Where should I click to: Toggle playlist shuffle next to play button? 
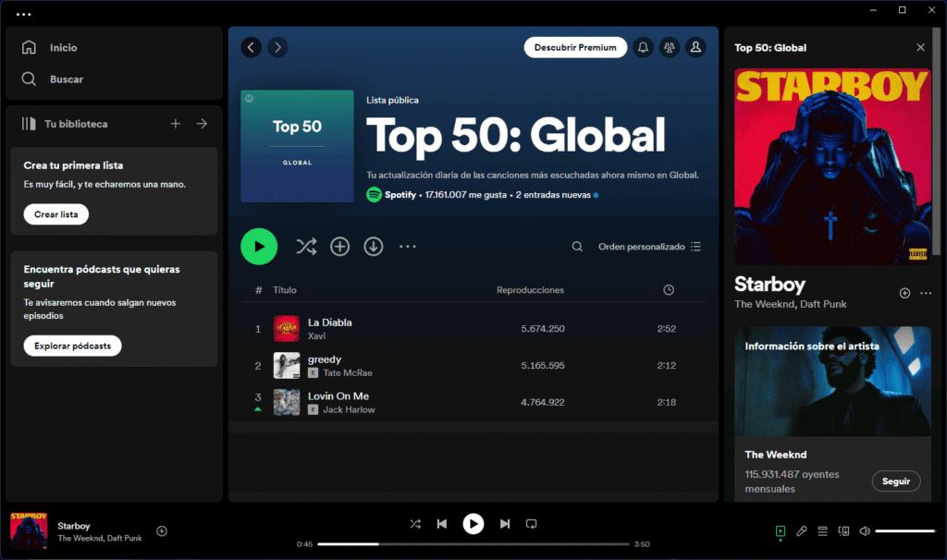(306, 246)
